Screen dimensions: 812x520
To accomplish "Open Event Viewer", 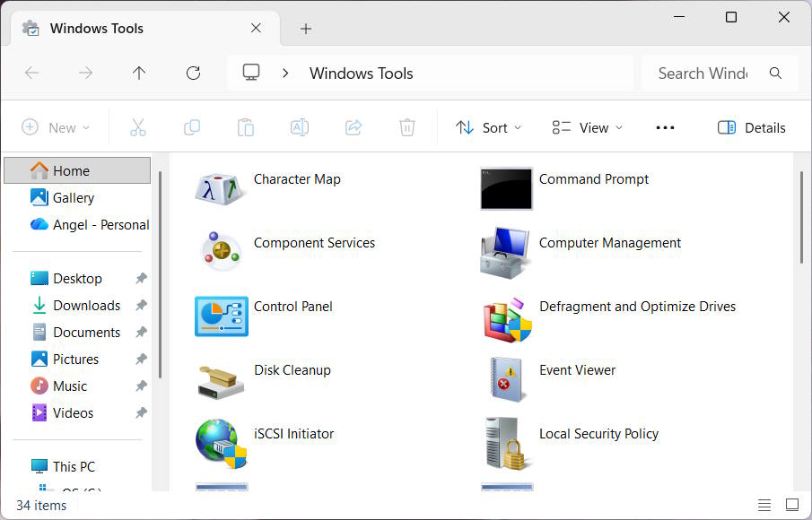I will click(577, 369).
